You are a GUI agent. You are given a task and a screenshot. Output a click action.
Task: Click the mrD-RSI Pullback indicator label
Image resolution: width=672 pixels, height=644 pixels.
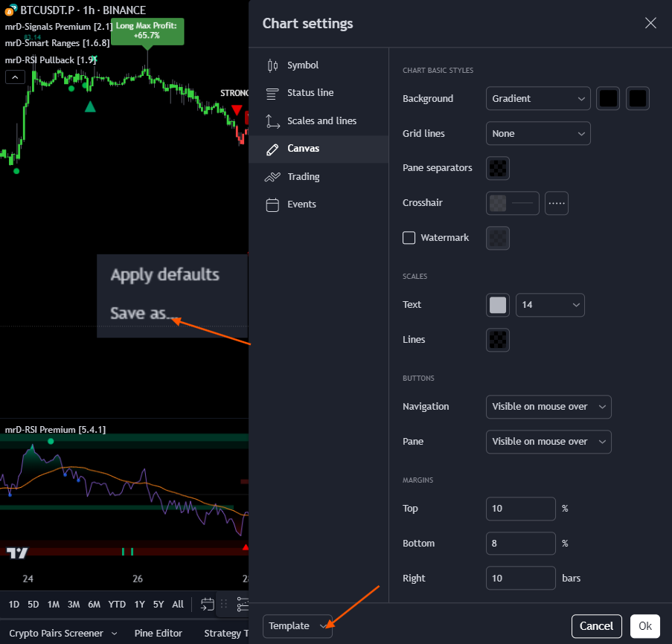51,60
